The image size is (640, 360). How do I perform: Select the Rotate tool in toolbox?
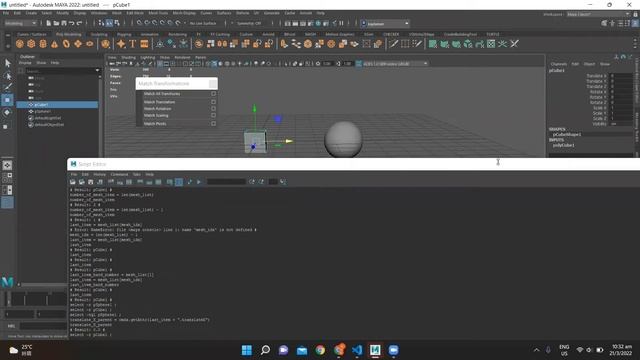[7, 113]
